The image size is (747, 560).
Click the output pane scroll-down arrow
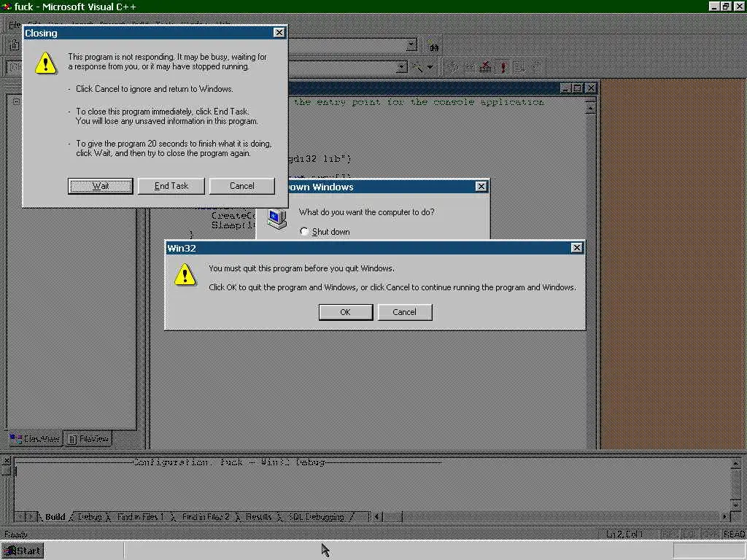(x=736, y=505)
